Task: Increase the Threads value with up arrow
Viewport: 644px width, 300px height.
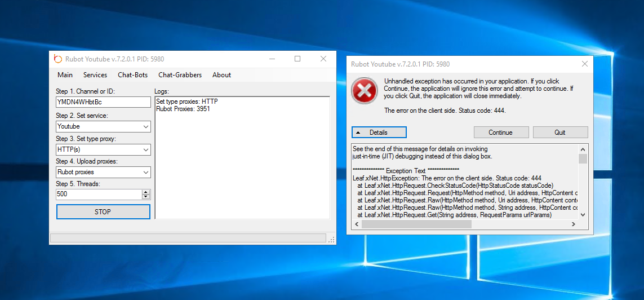Action: point(146,192)
